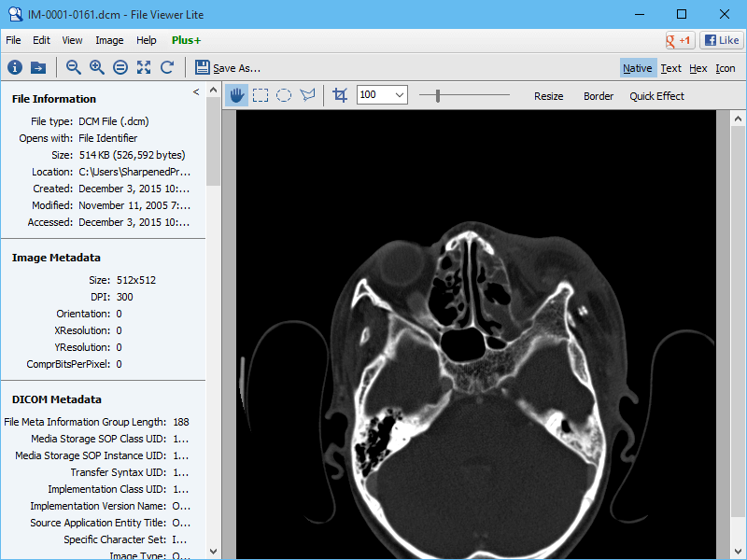Activate the Crop tool
The image size is (747, 560).
340,94
